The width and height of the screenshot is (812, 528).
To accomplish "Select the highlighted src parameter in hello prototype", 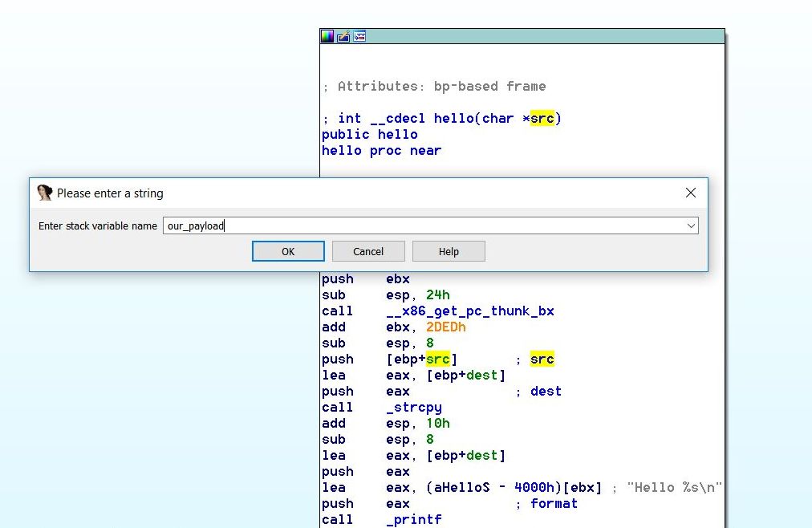I will tap(542, 118).
